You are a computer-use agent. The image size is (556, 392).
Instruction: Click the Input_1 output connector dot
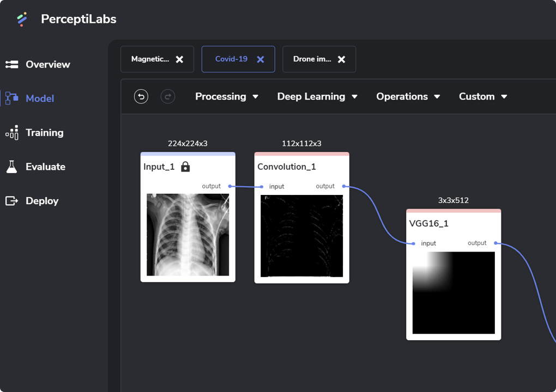click(230, 186)
